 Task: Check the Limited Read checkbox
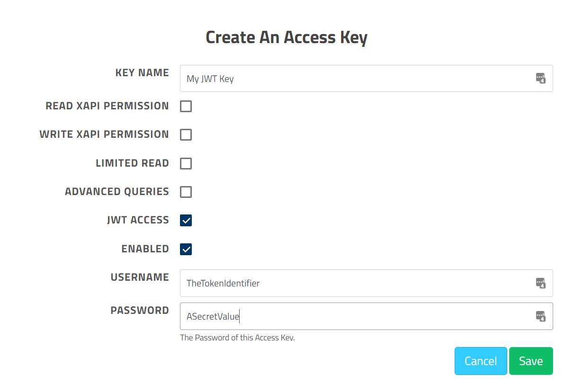[x=186, y=163]
